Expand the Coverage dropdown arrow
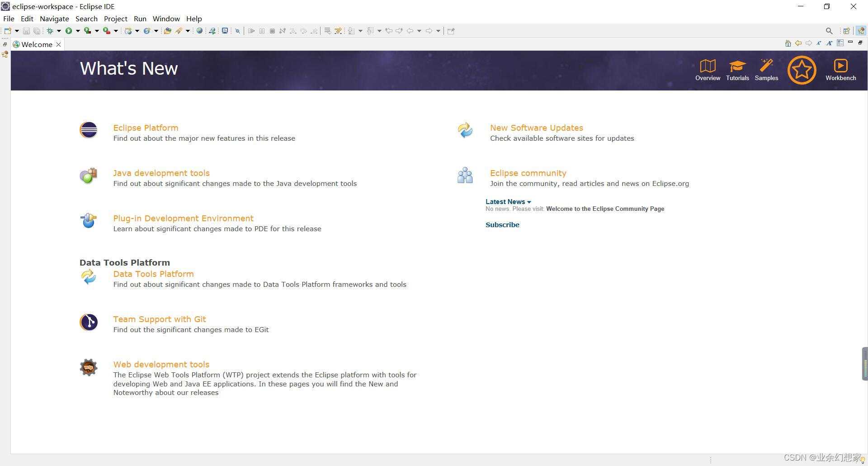 pos(97,31)
